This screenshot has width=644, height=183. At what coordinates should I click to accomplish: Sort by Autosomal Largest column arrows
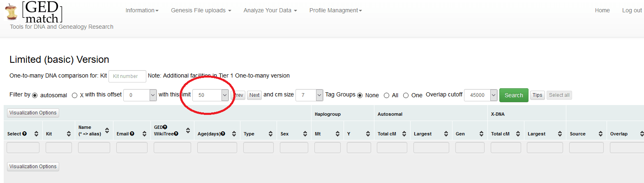point(445,134)
